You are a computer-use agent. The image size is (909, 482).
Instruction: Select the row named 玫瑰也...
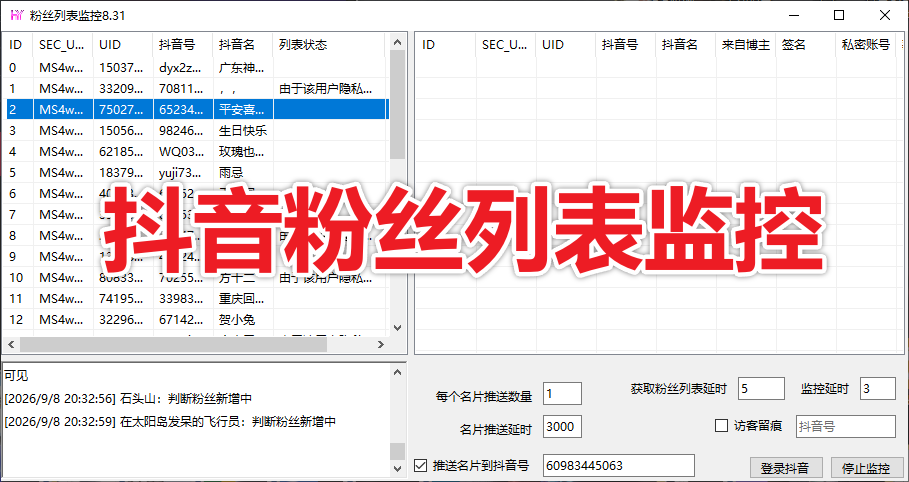click(197, 151)
